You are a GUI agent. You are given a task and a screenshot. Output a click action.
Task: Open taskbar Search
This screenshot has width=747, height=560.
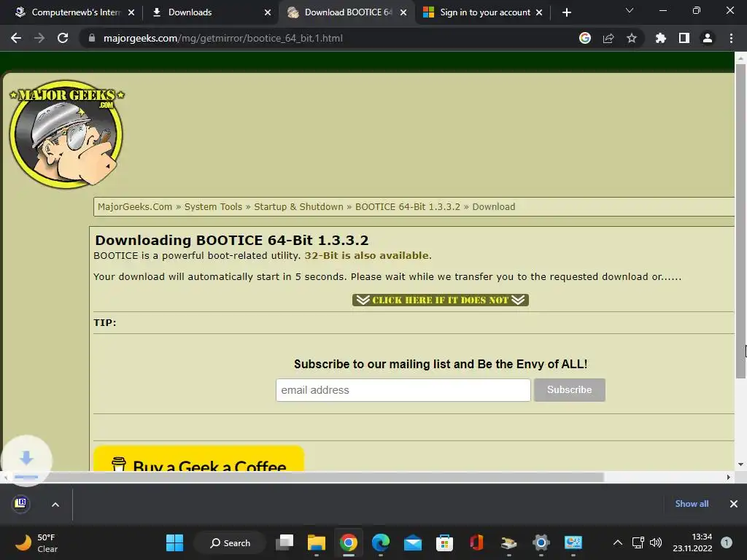[x=231, y=542]
